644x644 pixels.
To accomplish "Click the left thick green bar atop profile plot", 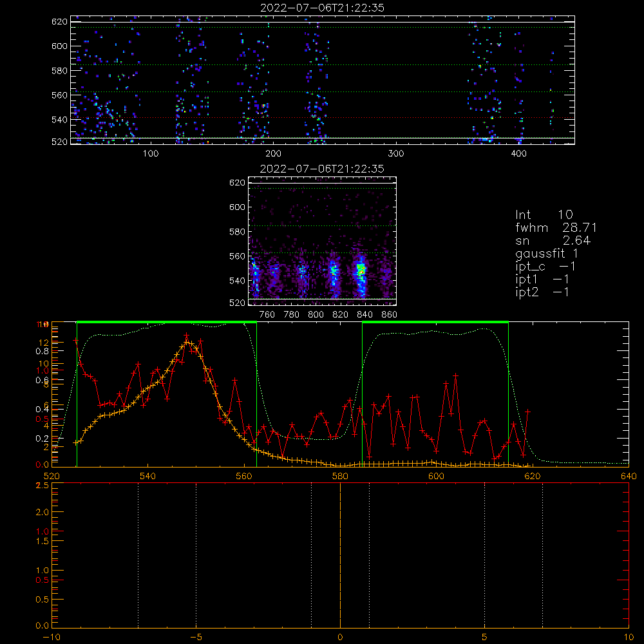I will pos(167,322).
